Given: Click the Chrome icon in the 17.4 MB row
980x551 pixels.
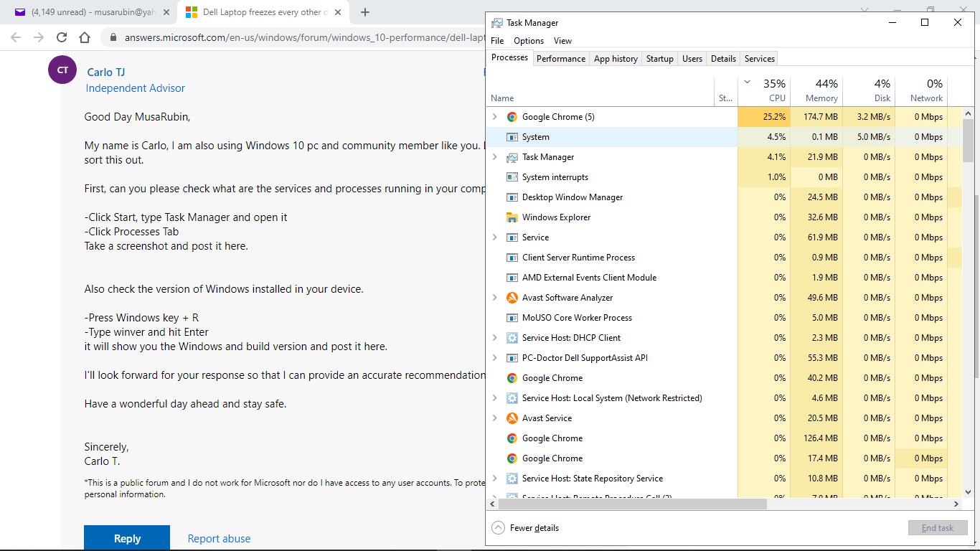Looking at the screenshot, I should point(512,458).
